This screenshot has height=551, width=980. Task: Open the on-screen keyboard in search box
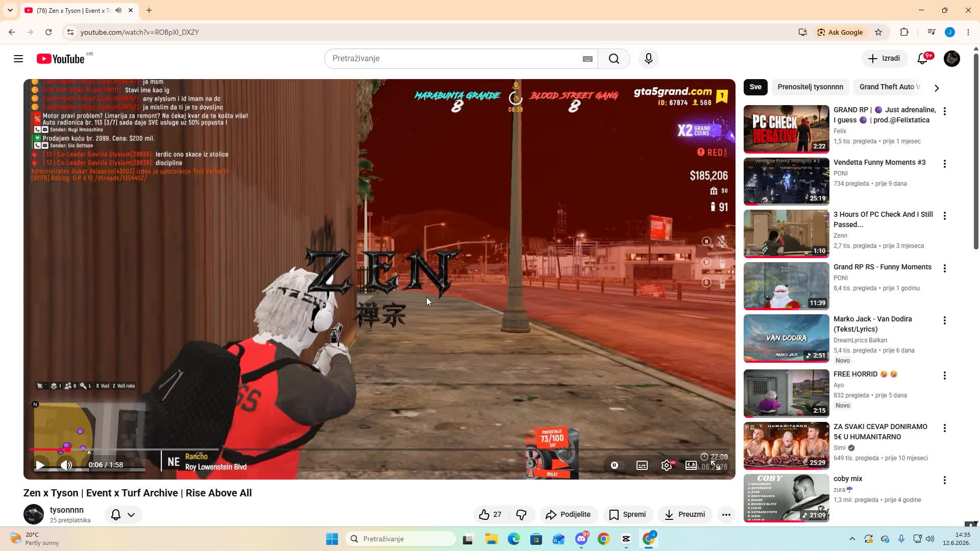click(x=587, y=59)
